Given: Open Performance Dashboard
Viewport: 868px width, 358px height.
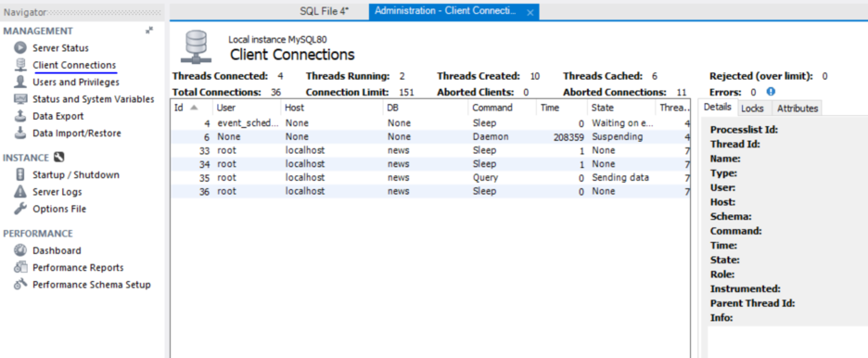Looking at the screenshot, I should (57, 250).
